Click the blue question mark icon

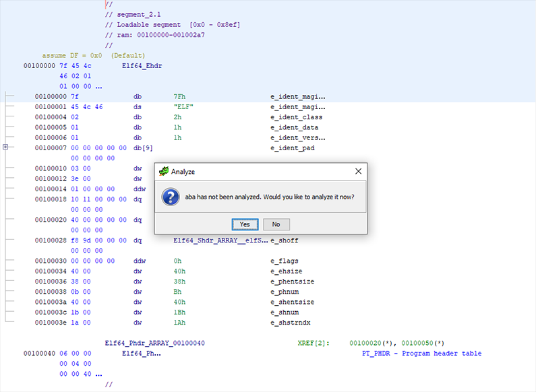[171, 197]
